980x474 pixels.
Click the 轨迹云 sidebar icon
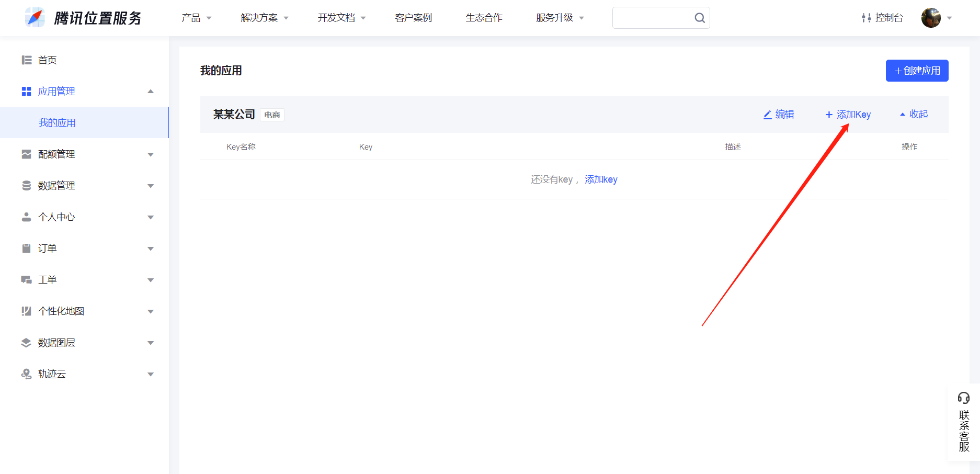click(x=26, y=374)
